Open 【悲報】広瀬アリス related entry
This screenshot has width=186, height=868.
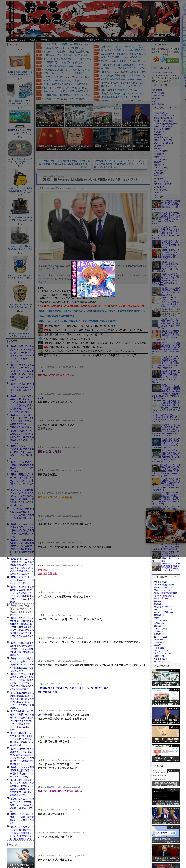click(x=93, y=334)
